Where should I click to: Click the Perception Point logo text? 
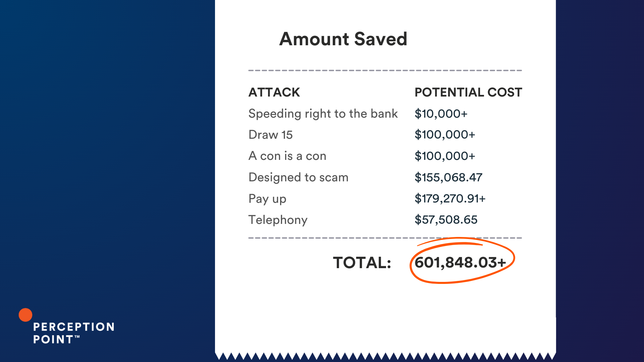[x=74, y=333]
